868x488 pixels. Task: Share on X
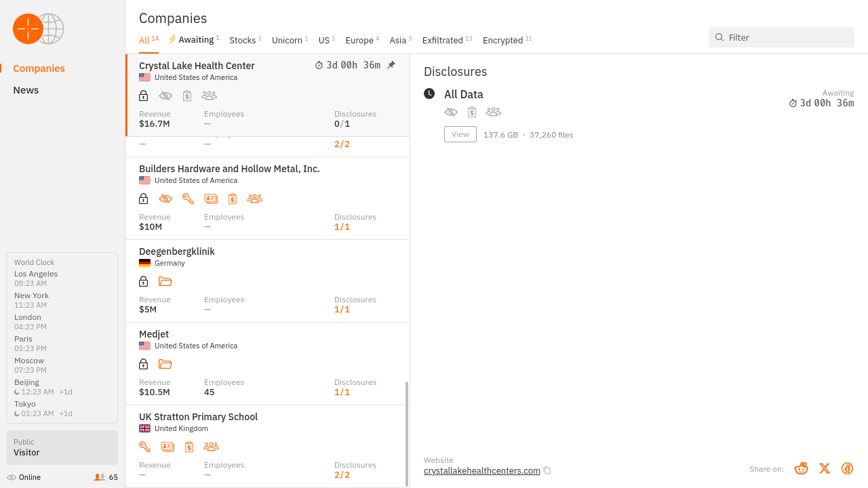[x=825, y=468]
